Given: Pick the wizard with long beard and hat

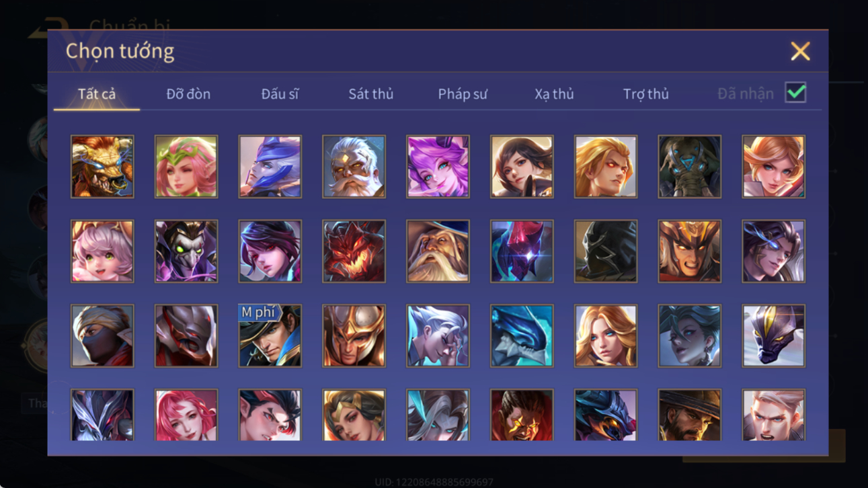Looking at the screenshot, I should (438, 251).
